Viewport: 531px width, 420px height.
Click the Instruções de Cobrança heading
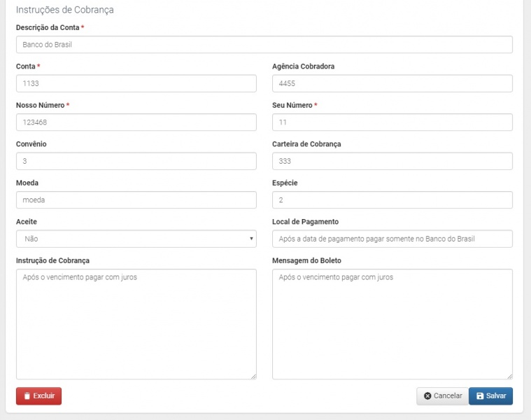(64, 10)
